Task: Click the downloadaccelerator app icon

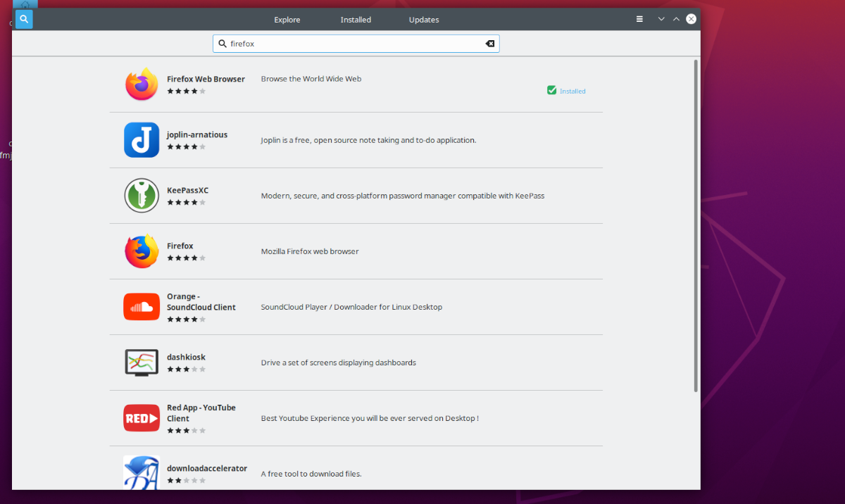Action: [x=141, y=472]
